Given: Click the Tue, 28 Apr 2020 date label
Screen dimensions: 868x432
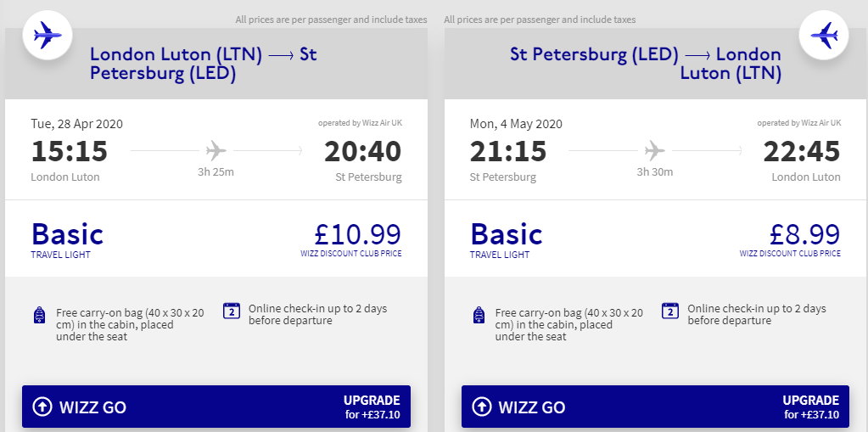Looking at the screenshot, I should tap(77, 124).
